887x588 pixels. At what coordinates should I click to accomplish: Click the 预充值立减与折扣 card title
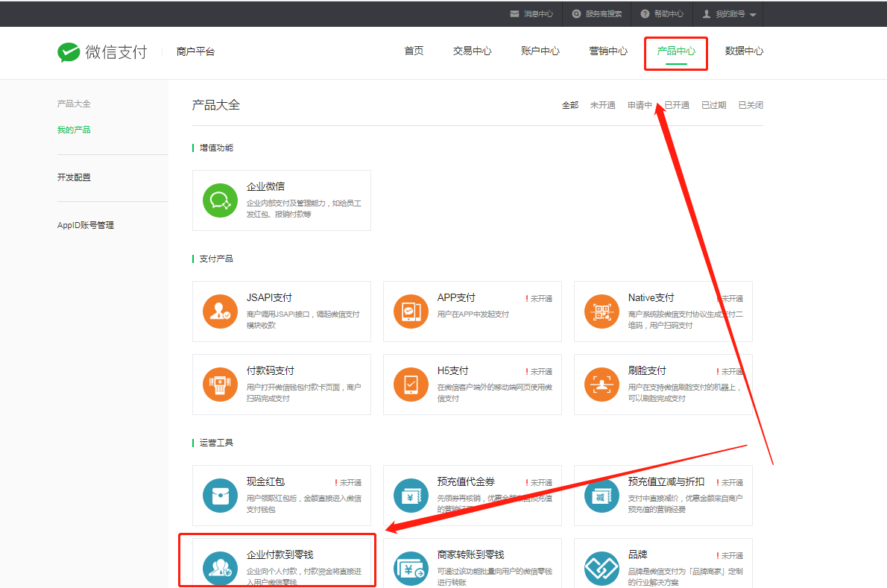coord(666,481)
